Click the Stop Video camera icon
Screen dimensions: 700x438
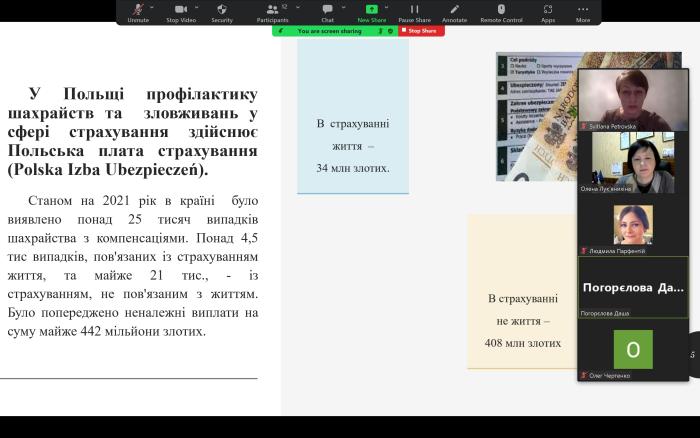pos(180,9)
